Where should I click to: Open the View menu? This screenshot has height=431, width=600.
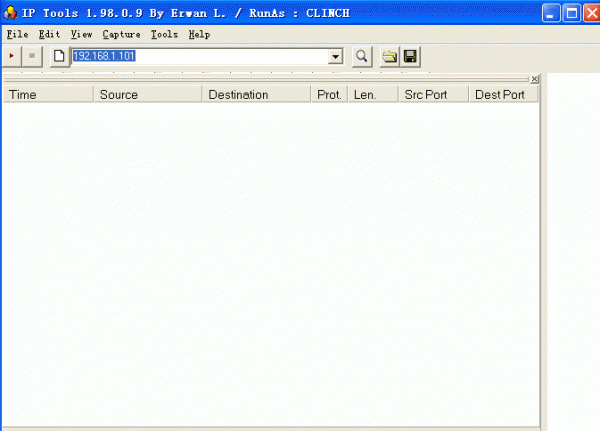pos(82,34)
